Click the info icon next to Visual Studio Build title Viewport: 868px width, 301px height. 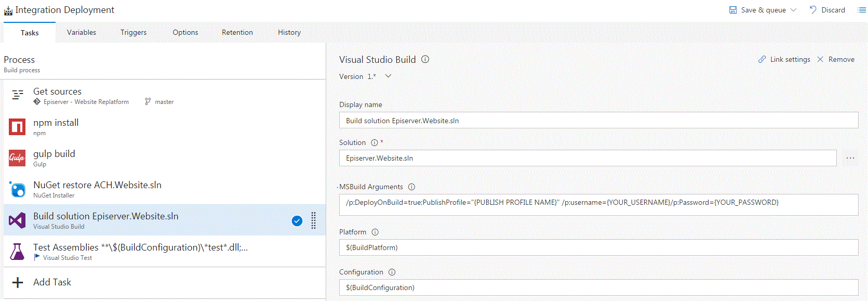[425, 59]
